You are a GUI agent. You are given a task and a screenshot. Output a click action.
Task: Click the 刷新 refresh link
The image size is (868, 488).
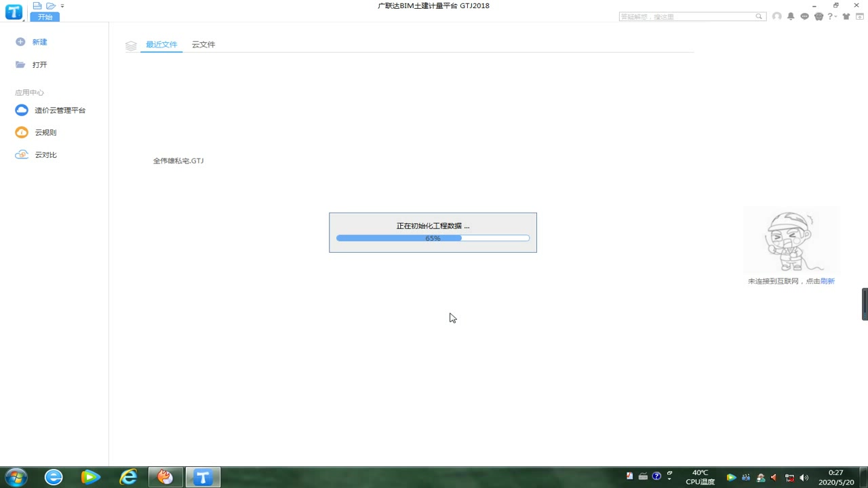pos(827,281)
